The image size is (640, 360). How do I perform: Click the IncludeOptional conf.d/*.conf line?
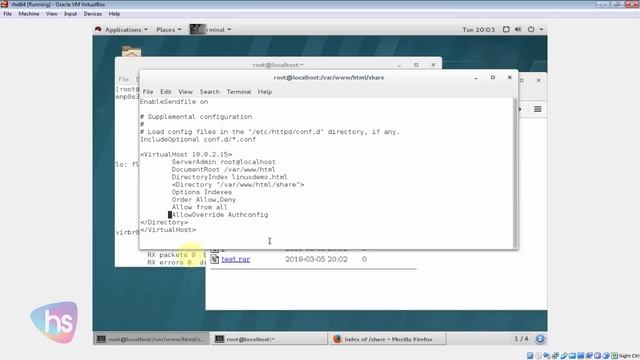[198, 139]
